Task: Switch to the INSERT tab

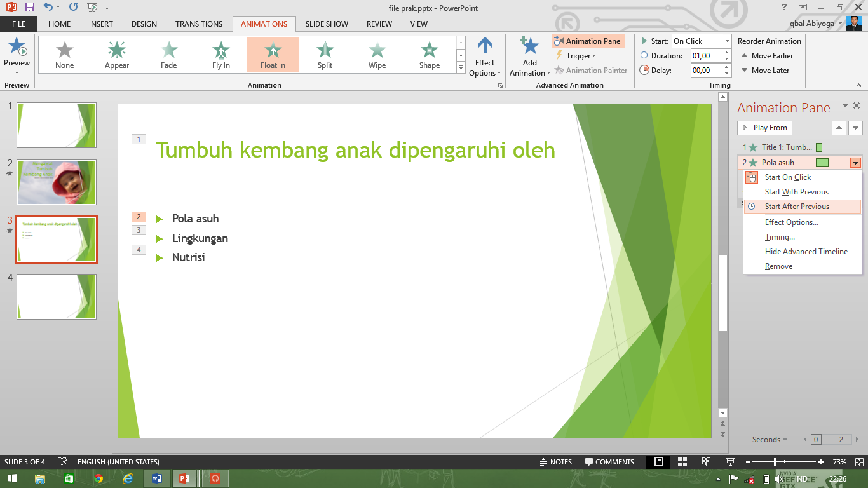Action: pyautogui.click(x=101, y=24)
